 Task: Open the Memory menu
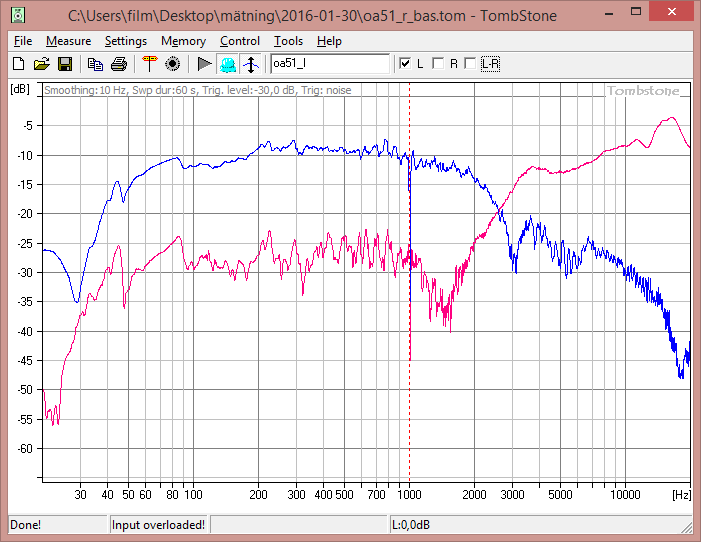tap(183, 41)
